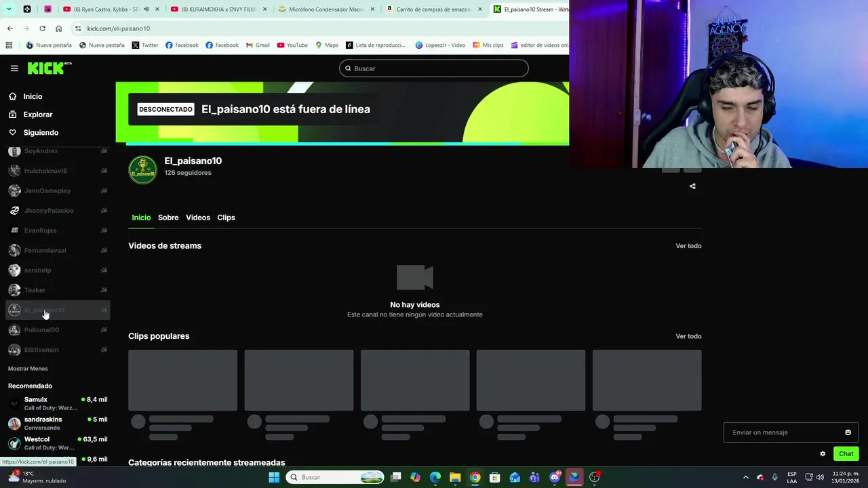Switch to the Videos tab

tap(198, 218)
